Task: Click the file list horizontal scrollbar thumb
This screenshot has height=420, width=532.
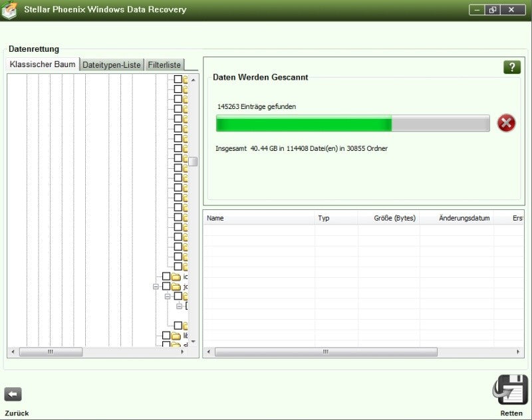Action: pyautogui.click(x=326, y=352)
